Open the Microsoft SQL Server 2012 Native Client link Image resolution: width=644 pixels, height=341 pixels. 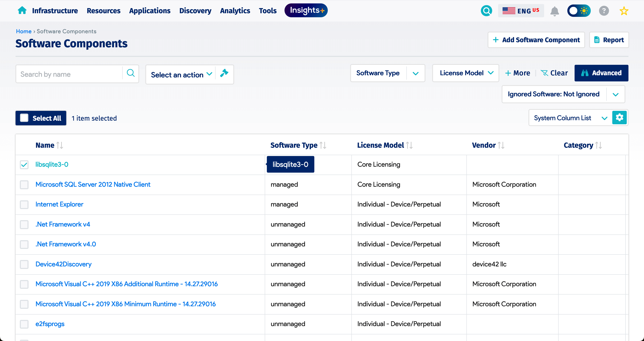(x=93, y=184)
